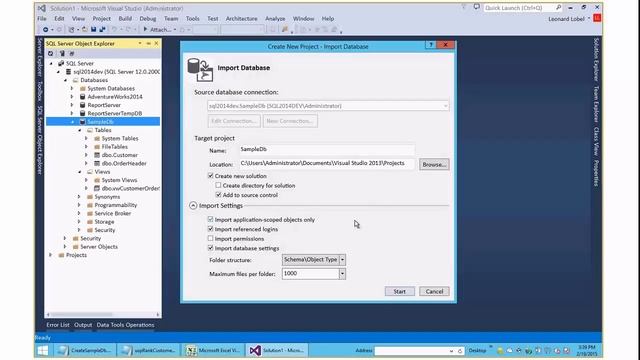
Task: Click the feedback icon next to Quick Launch
Action: coord(476,7)
